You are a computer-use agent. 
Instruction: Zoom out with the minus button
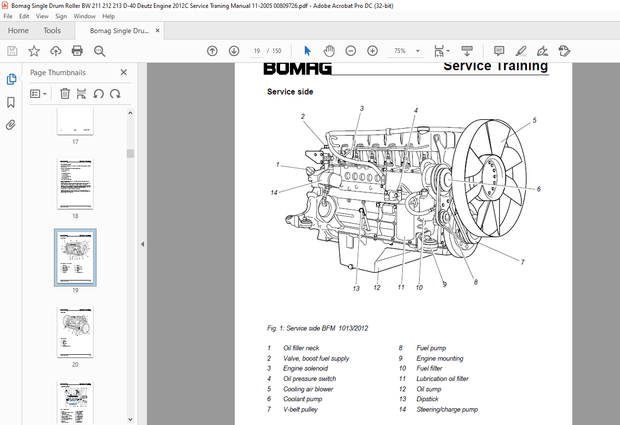tap(351, 51)
